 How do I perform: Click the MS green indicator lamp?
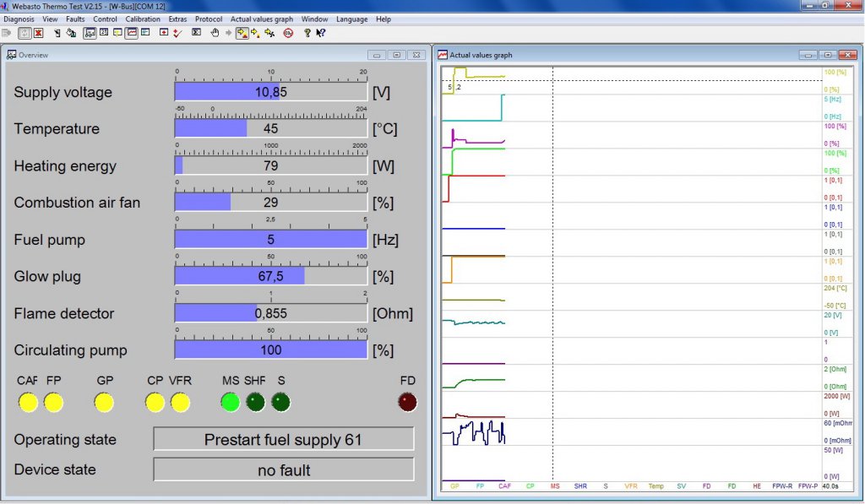(x=230, y=403)
